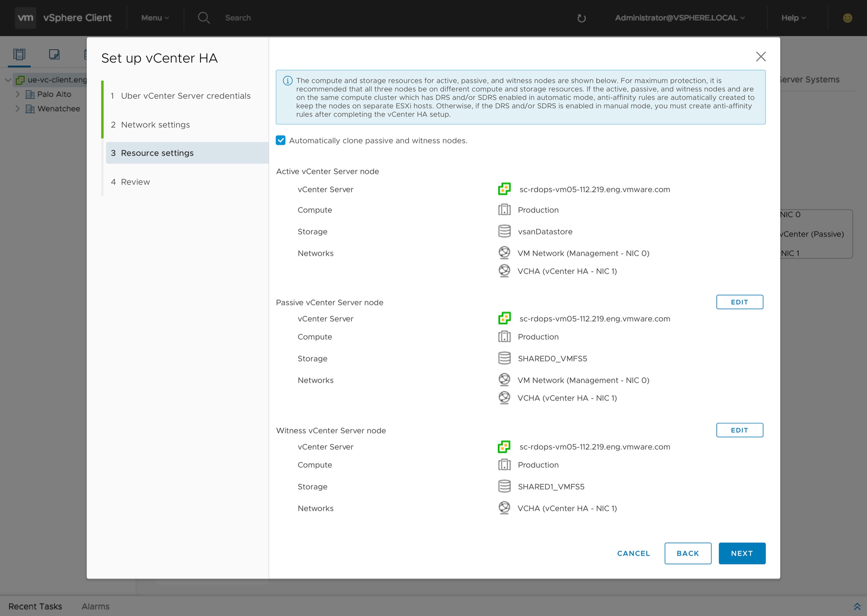The image size is (867, 616).
Task: Click the vsanDatastore storage icon
Action: point(504,232)
